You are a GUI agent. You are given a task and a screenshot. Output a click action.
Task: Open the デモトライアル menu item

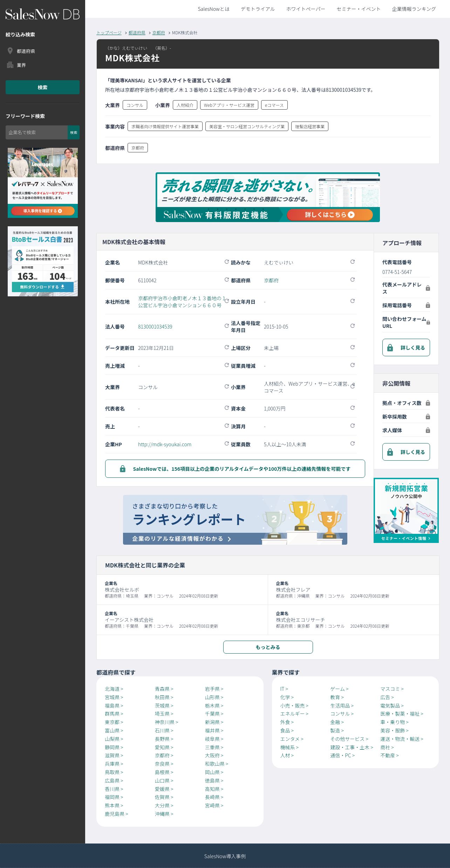[x=258, y=9]
